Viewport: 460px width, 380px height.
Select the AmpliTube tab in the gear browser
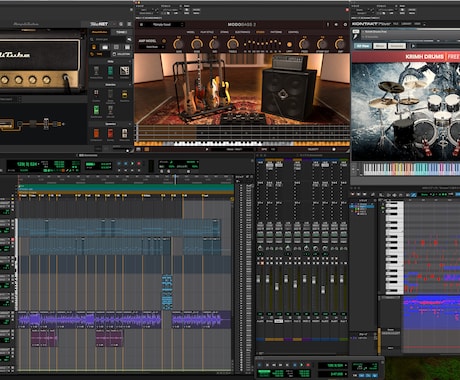(x=99, y=32)
